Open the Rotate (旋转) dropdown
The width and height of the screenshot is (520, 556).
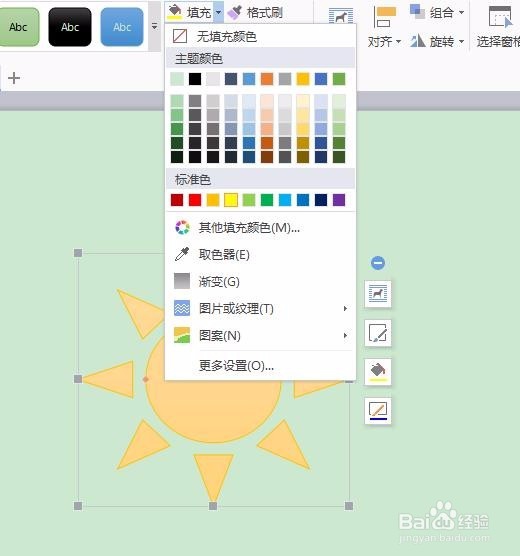tap(446, 42)
